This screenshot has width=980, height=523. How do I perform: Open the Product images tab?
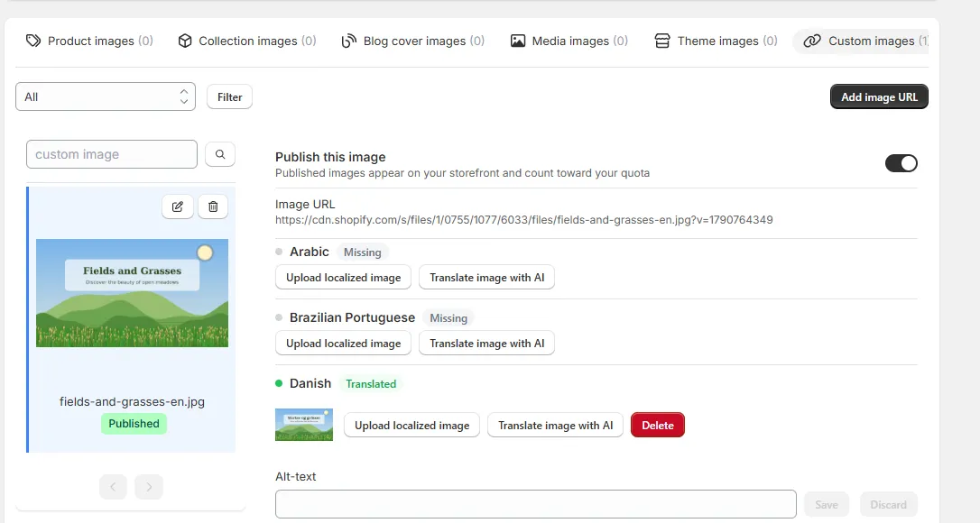point(89,41)
